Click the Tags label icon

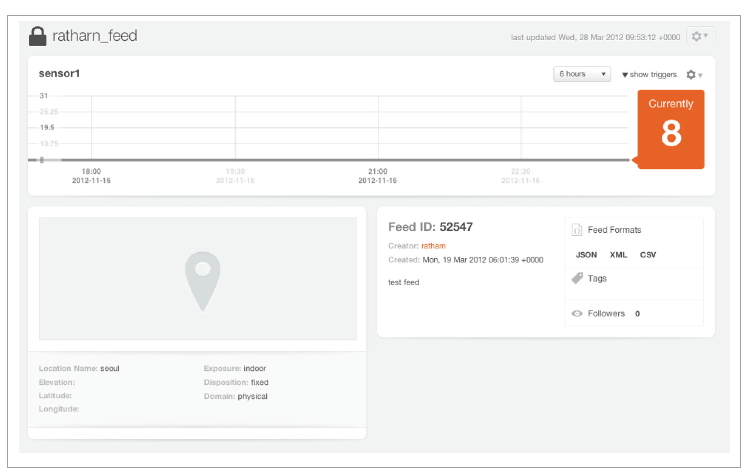[577, 279]
